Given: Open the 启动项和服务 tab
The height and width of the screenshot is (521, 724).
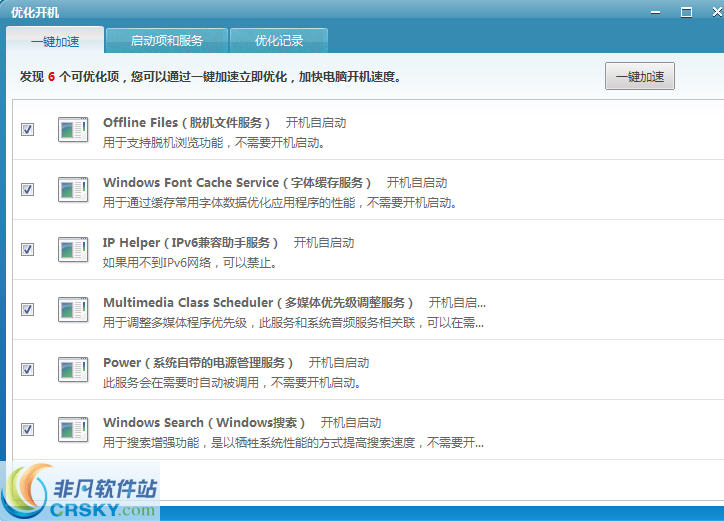Looking at the screenshot, I should click(x=167, y=41).
